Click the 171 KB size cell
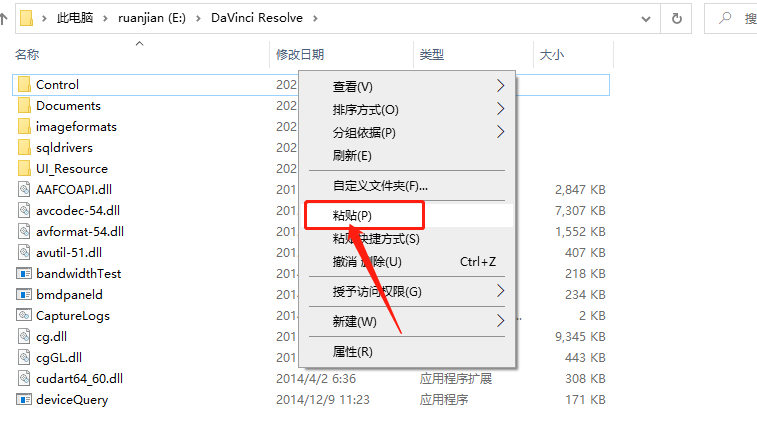This screenshot has height=429, width=757. (x=586, y=400)
